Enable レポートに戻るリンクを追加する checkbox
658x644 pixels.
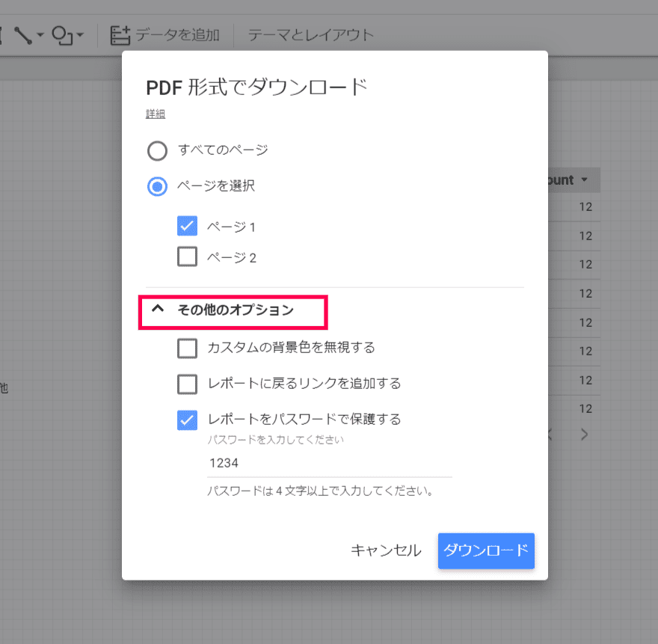pos(187,384)
